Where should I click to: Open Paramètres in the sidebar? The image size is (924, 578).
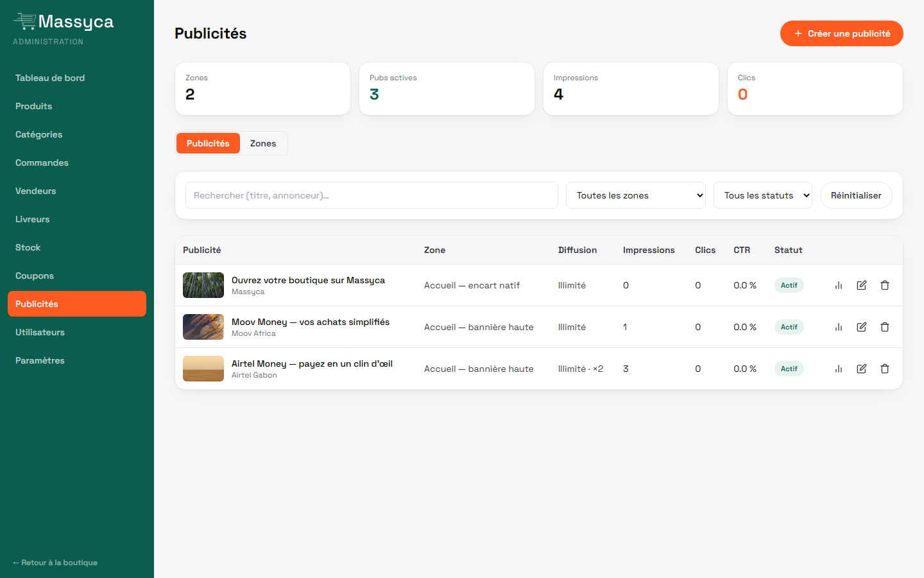pos(77,360)
